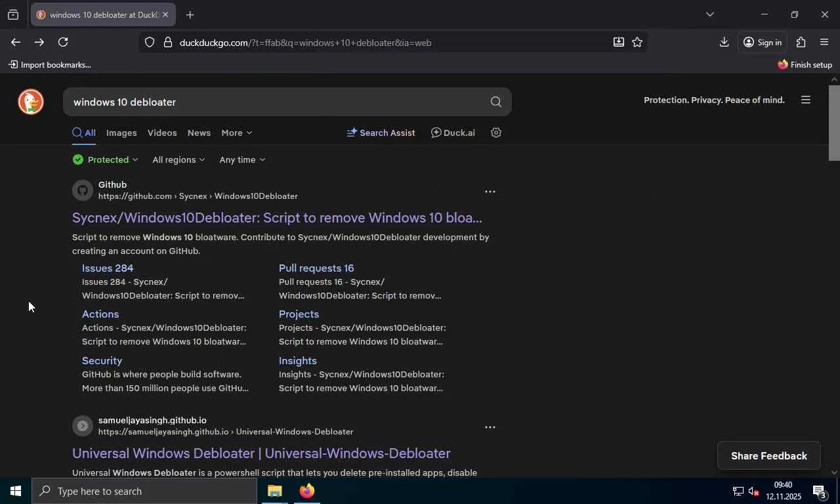This screenshot has height=504, width=840.
Task: Open the Insights sitelink
Action: coord(298,360)
